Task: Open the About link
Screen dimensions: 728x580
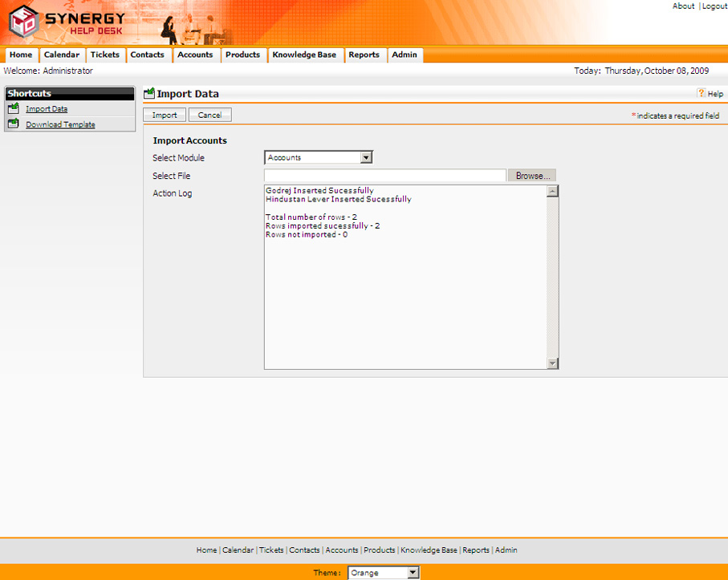Action: pyautogui.click(x=683, y=6)
